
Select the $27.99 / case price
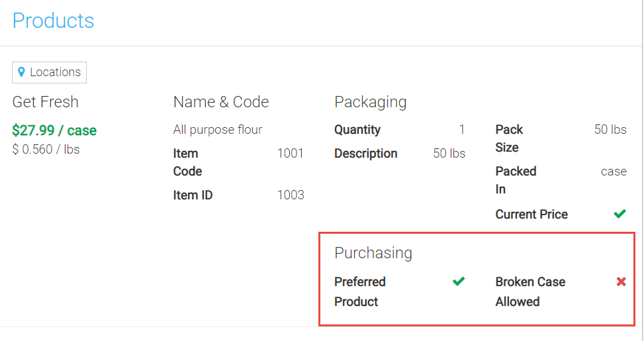pos(54,130)
